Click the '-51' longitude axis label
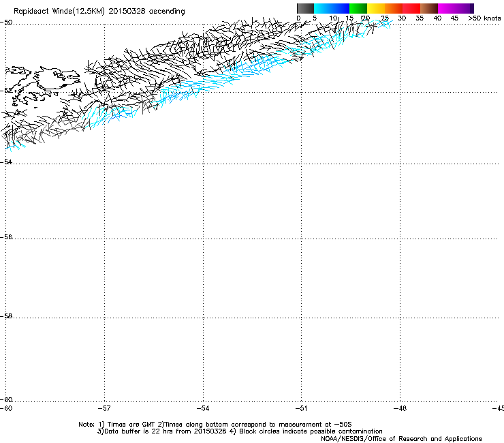 (x=301, y=408)
